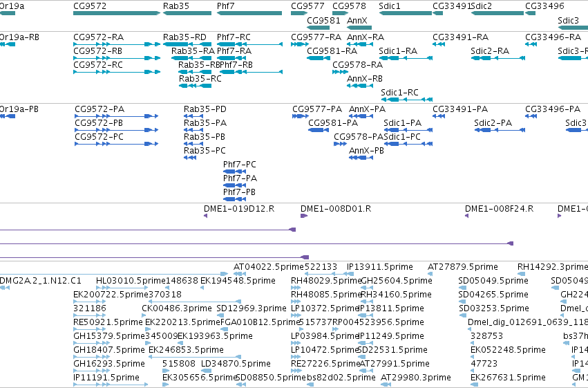Open transcript CG33491-RA
The image size is (588, 388).
point(460,37)
